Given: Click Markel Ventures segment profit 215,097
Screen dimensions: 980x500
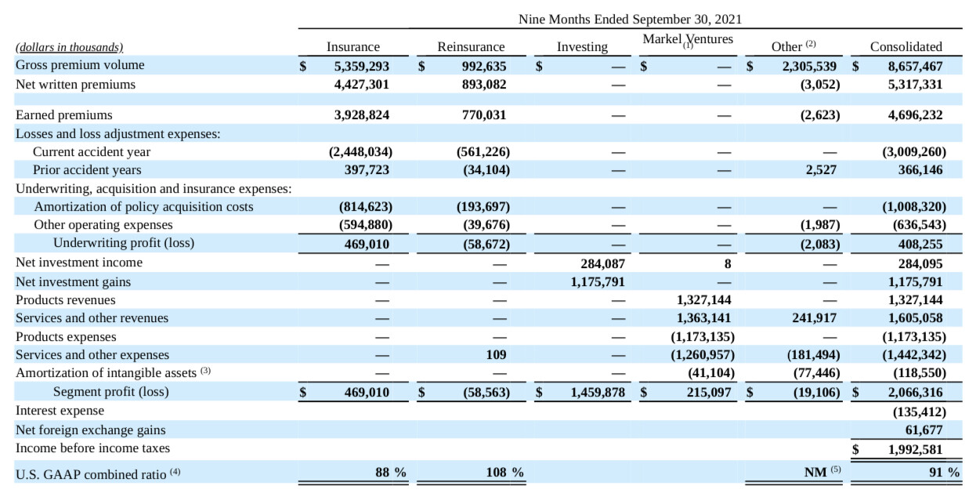Looking at the screenshot, I should pos(709,393).
